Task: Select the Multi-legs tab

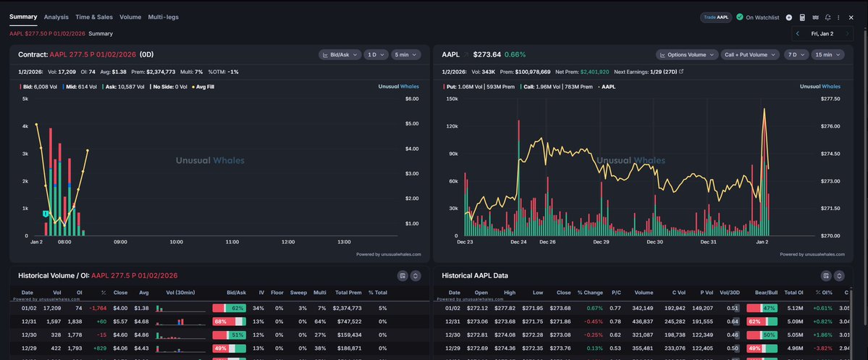Action: tap(164, 17)
